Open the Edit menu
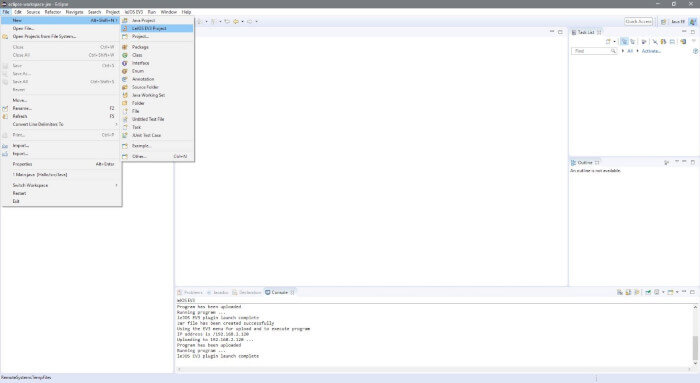 [18, 12]
